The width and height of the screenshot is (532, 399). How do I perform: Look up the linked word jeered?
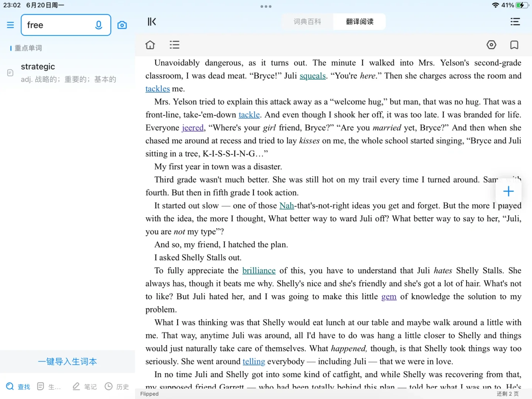click(193, 127)
